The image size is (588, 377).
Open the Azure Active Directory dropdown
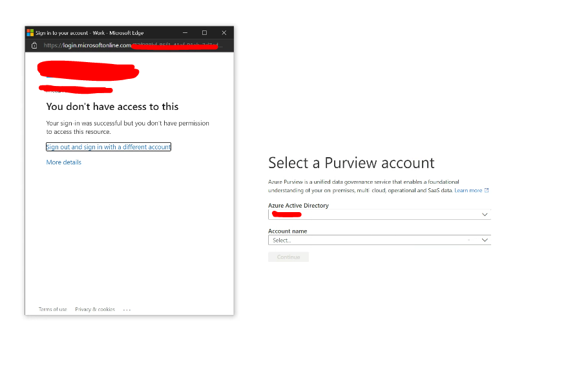point(379,215)
